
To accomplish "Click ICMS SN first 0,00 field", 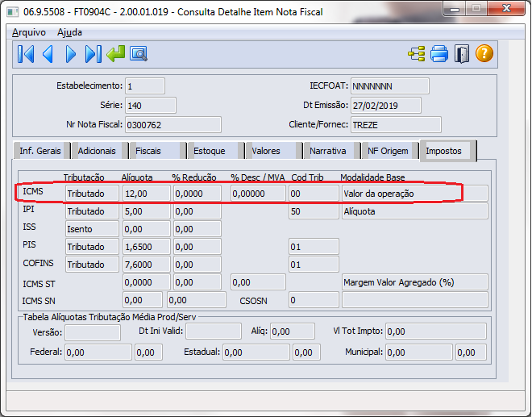I will tap(143, 300).
